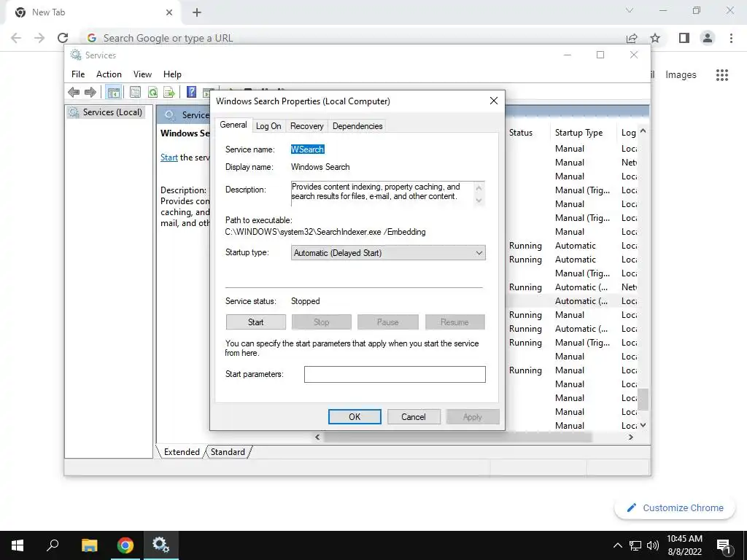The image size is (747, 560).
Task: Switch to the Extended view tab
Action: point(182,452)
